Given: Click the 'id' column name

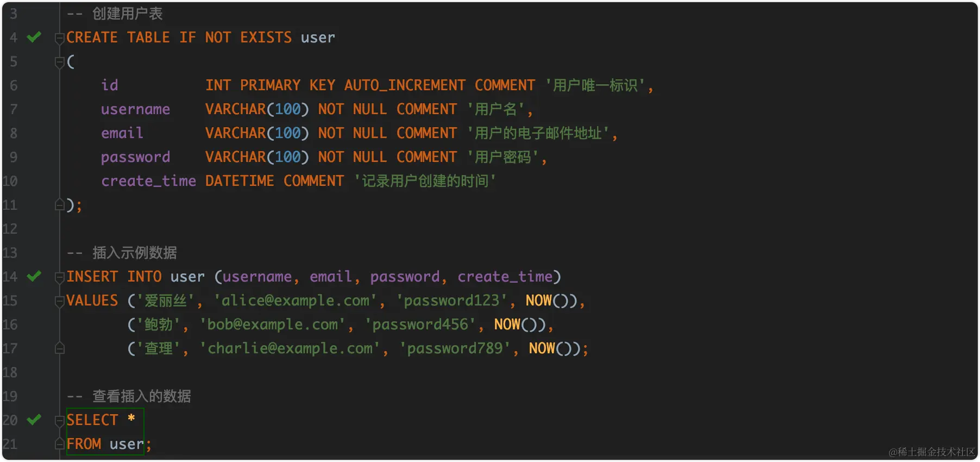Looking at the screenshot, I should [x=110, y=85].
